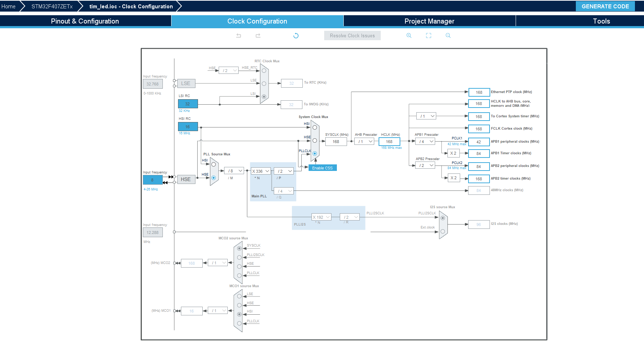Open the PLL X 336 multiplier dropdown
This screenshot has height=344, width=644.
(261, 171)
